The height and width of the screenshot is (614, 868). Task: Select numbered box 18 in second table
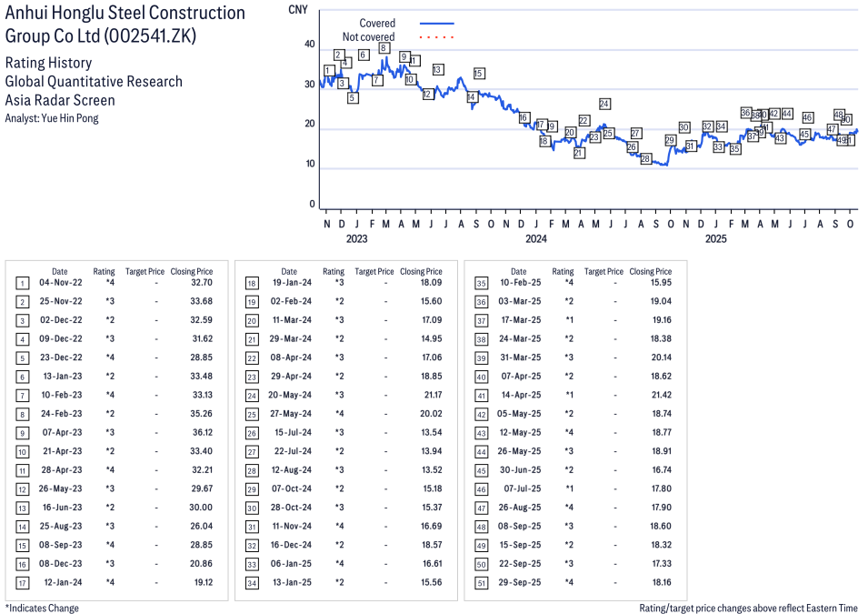[252, 283]
